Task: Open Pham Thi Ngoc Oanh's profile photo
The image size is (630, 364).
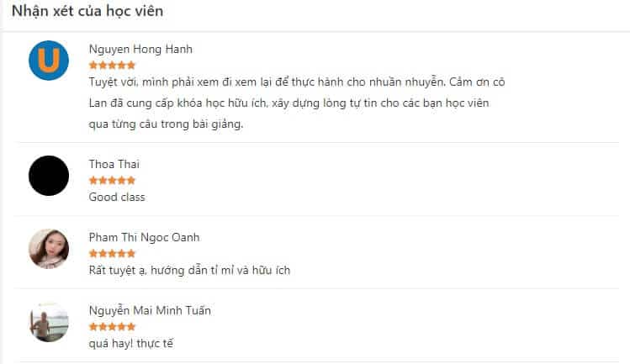Action: coord(49,249)
